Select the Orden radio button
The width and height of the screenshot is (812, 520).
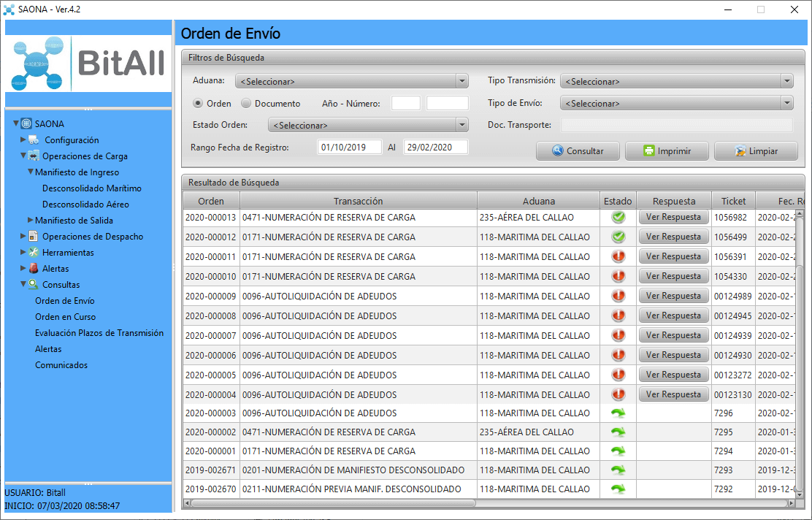[198, 104]
